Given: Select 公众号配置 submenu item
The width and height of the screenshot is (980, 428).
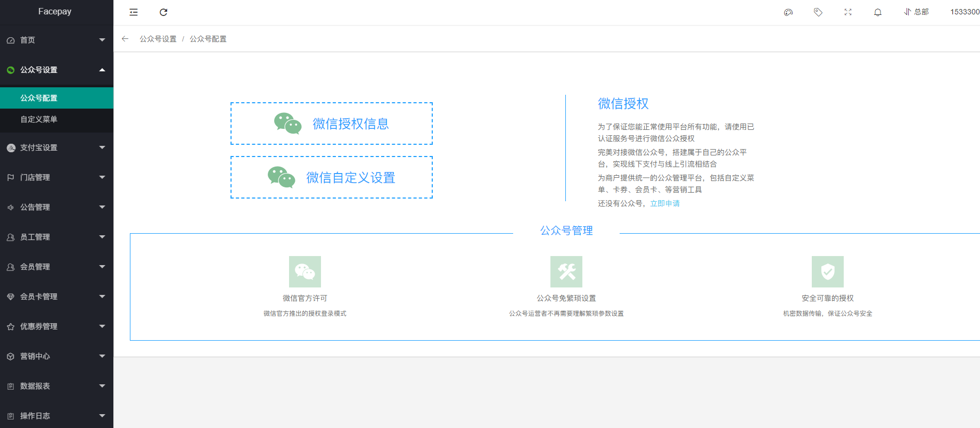Looking at the screenshot, I should coord(56,98).
